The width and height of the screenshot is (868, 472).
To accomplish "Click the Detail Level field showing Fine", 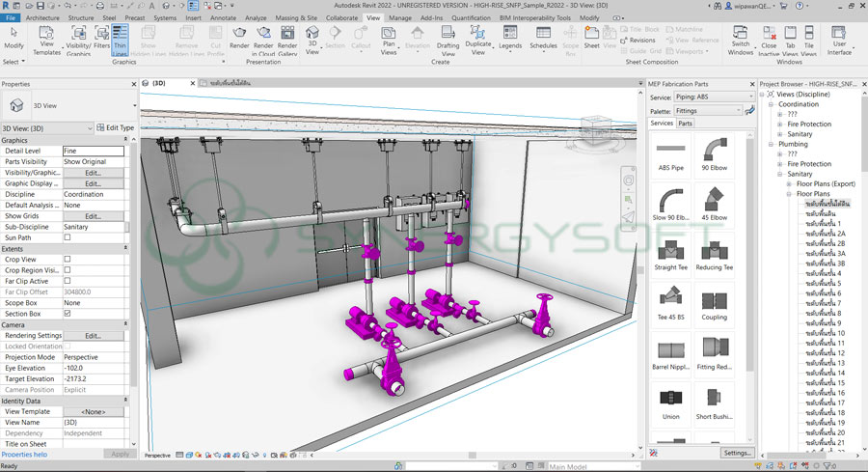I will click(94, 151).
